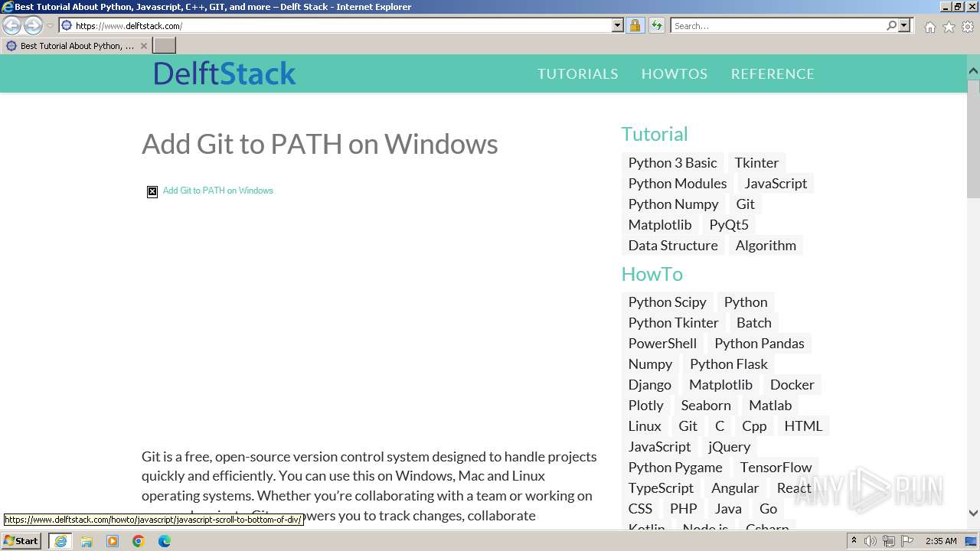Open TensorFlow howto tag
The width and height of the screenshot is (980, 551).
(x=776, y=467)
